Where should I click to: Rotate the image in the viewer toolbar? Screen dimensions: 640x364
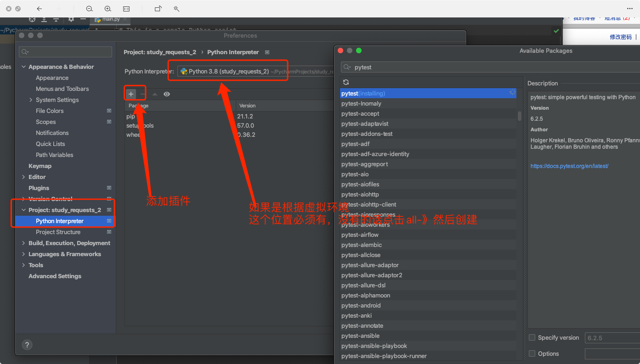158,9
